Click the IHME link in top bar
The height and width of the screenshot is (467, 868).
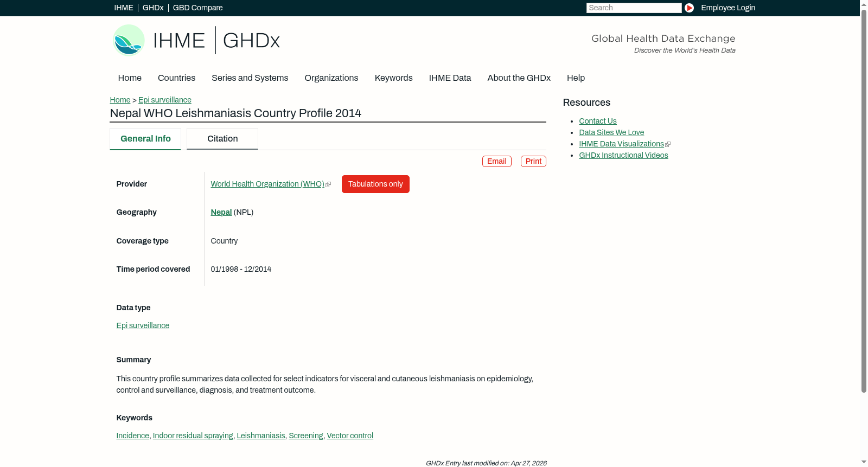(124, 8)
